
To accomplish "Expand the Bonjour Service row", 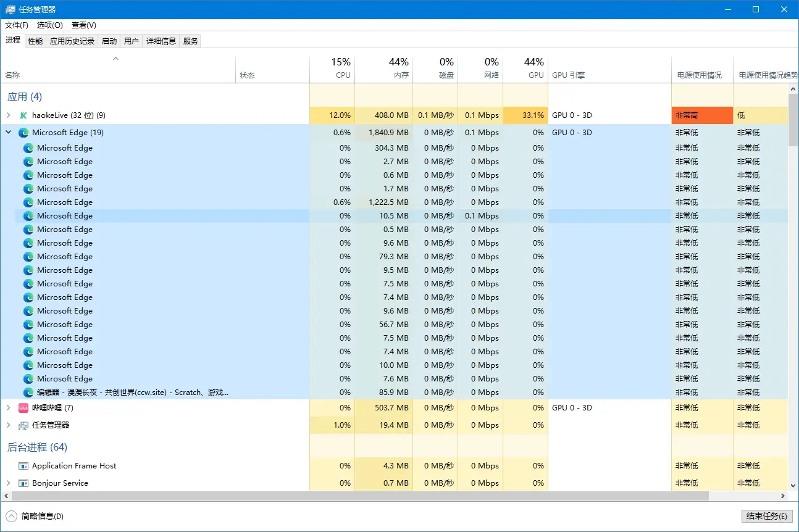I will tap(8, 483).
